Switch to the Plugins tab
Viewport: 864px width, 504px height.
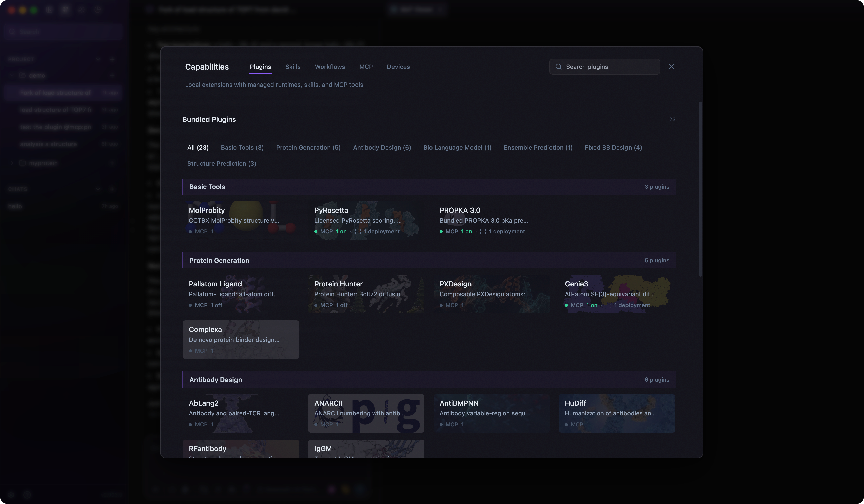click(x=260, y=67)
